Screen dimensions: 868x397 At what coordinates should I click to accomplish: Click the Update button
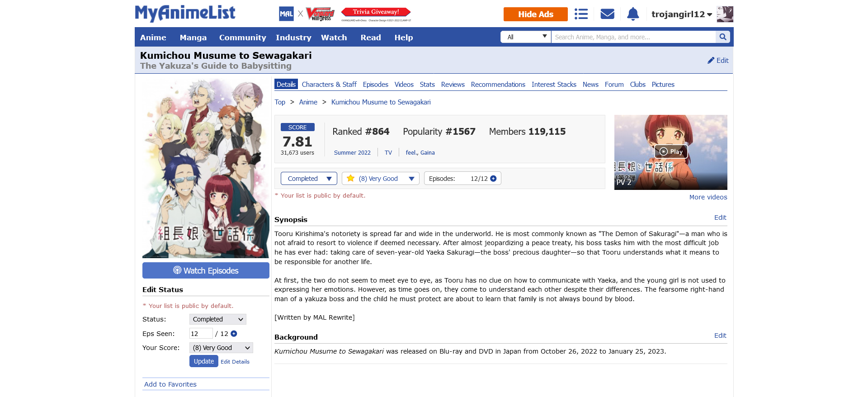point(204,361)
